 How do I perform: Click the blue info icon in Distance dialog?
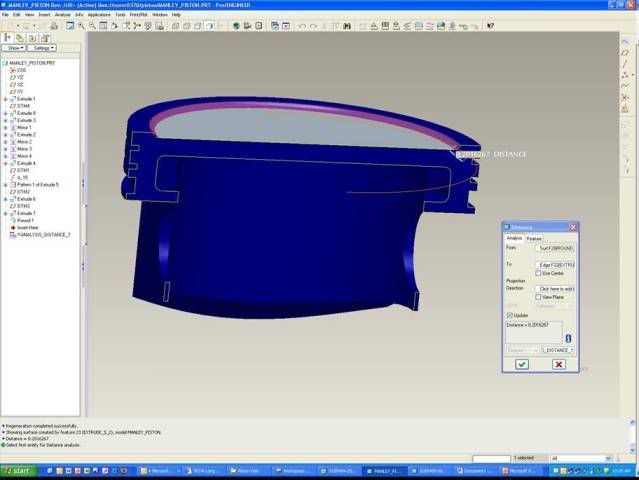568,339
